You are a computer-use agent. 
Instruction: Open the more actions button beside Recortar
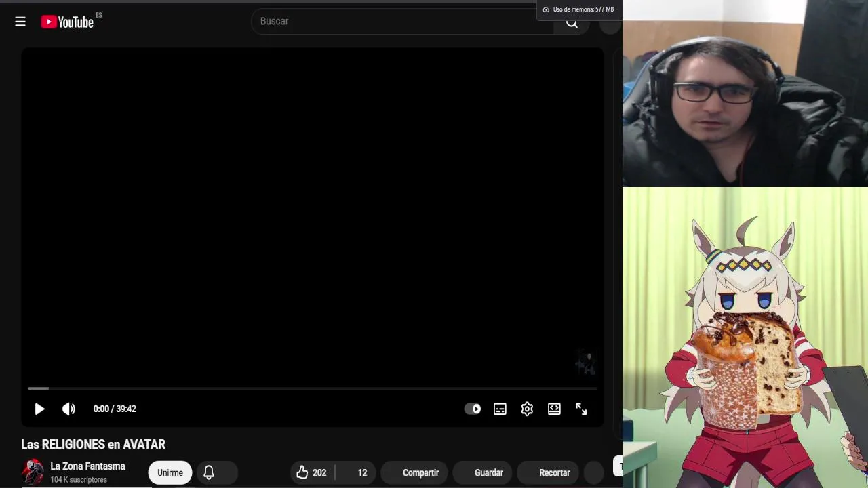593,472
